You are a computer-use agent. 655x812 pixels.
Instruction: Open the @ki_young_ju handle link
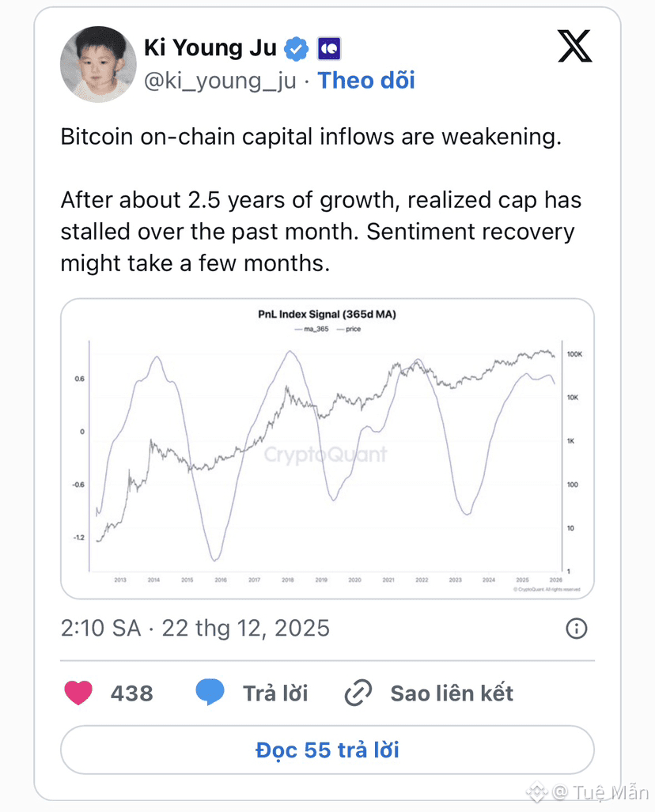(220, 81)
